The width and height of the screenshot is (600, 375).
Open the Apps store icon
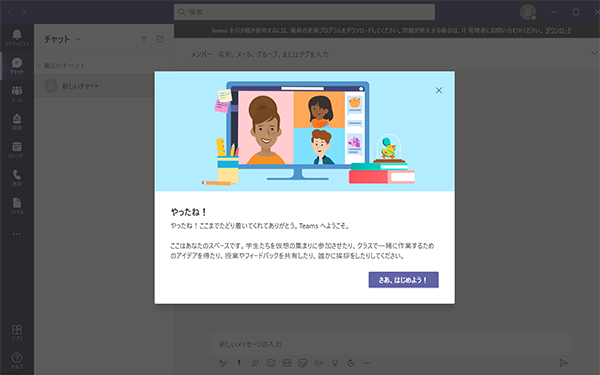17,333
